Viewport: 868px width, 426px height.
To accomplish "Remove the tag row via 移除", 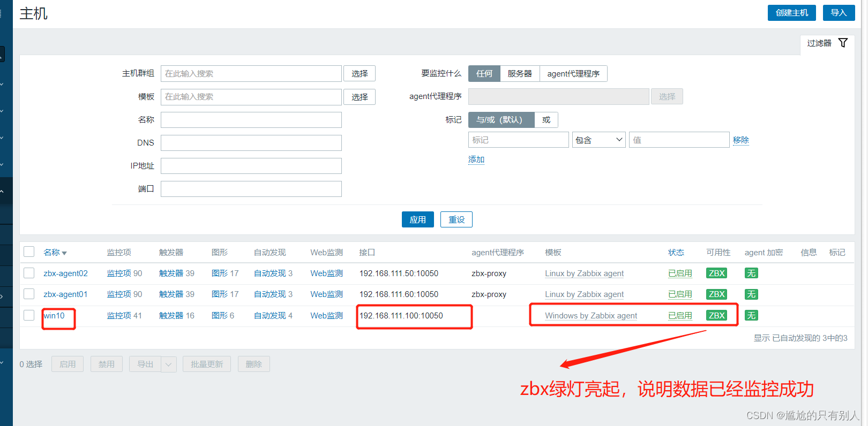I will tap(741, 140).
